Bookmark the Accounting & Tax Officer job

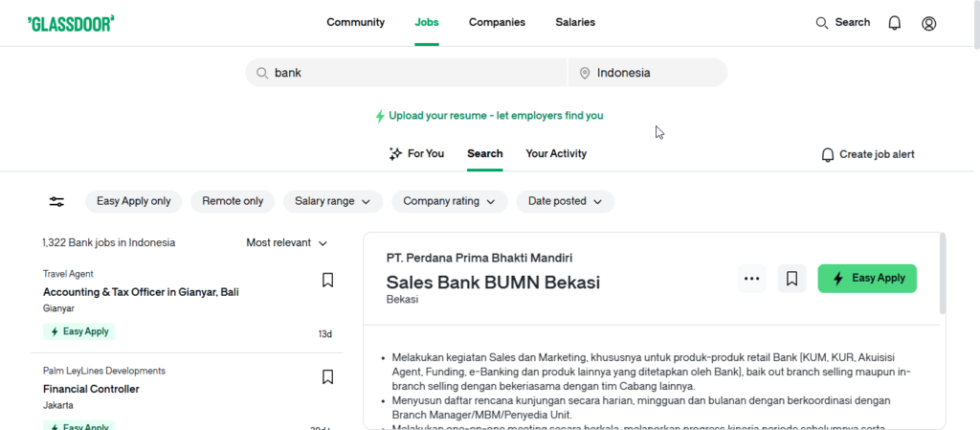pos(327,280)
